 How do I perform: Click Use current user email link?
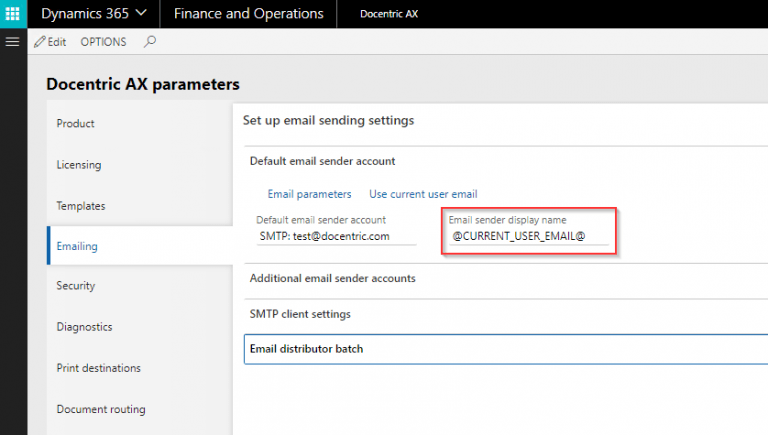coord(423,194)
